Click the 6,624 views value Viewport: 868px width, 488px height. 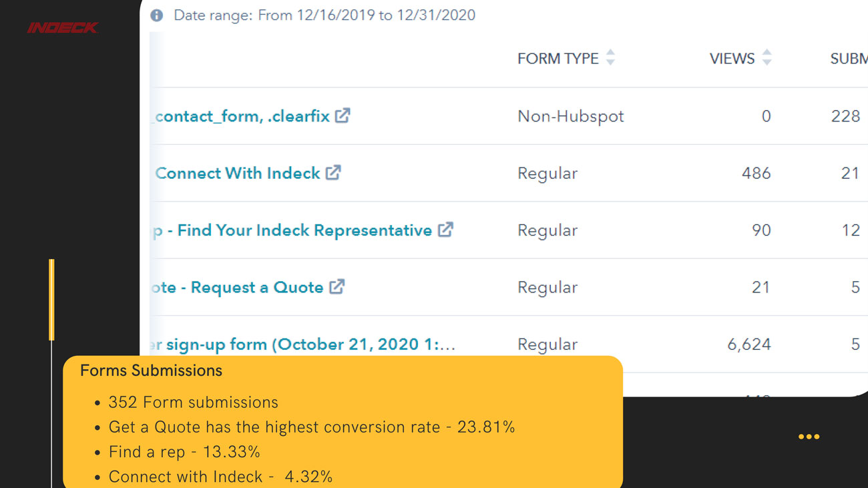(x=748, y=344)
